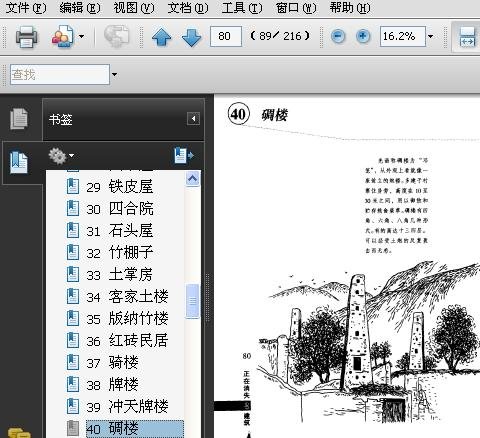Select bookmark 36 红砖民居
This screenshot has width=480, height=438.
[x=127, y=341]
